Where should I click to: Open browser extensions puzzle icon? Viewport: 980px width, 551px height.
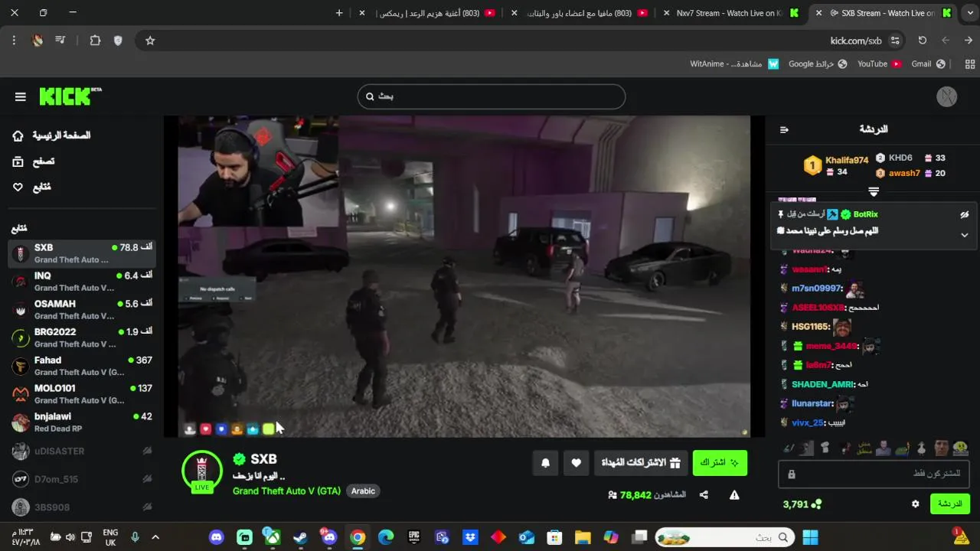(95, 41)
